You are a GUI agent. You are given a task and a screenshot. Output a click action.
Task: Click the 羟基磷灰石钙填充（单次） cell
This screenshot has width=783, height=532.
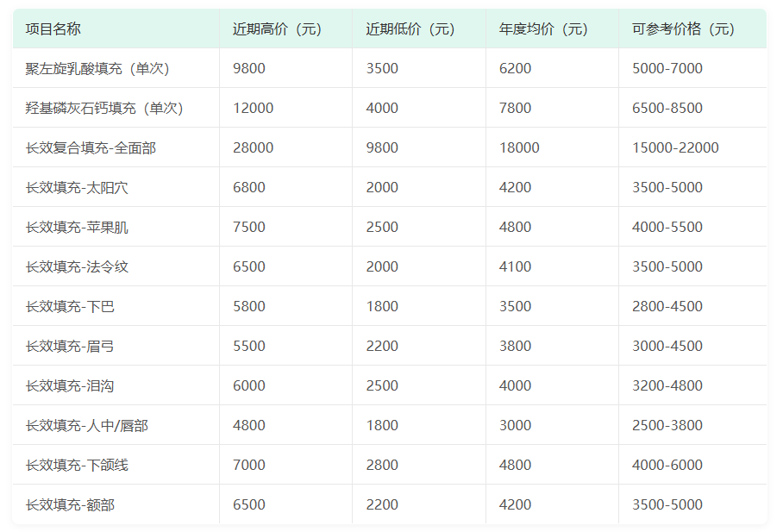(105, 108)
